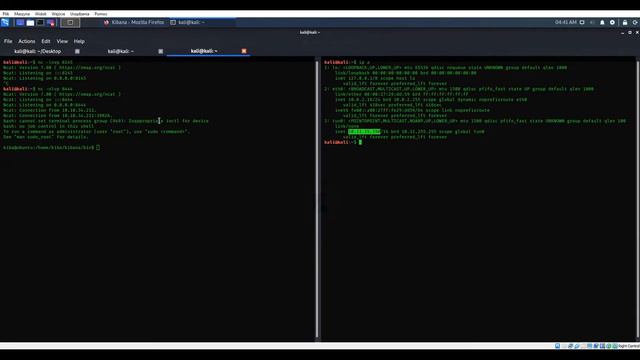Open the VirtualBox Urządzenia menu

coord(80,14)
